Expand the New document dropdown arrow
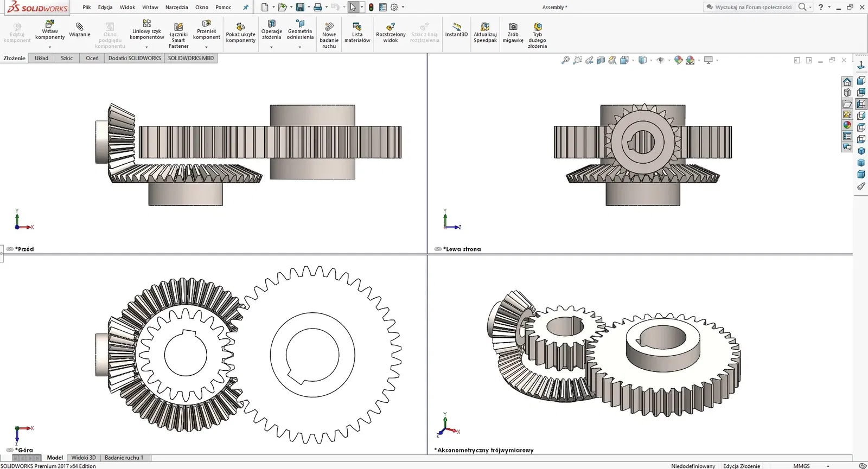This screenshot has width=868, height=469. 273,7
